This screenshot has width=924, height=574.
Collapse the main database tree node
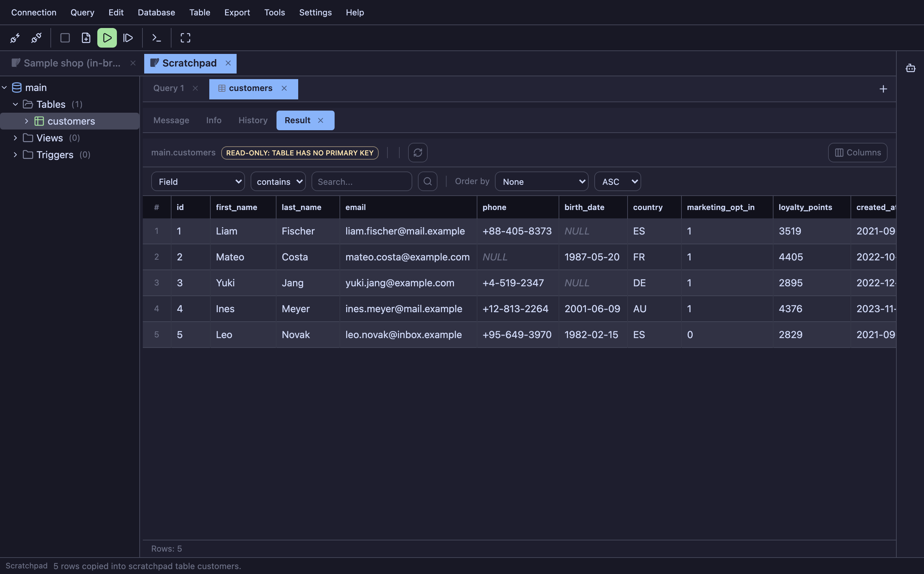[5, 88]
